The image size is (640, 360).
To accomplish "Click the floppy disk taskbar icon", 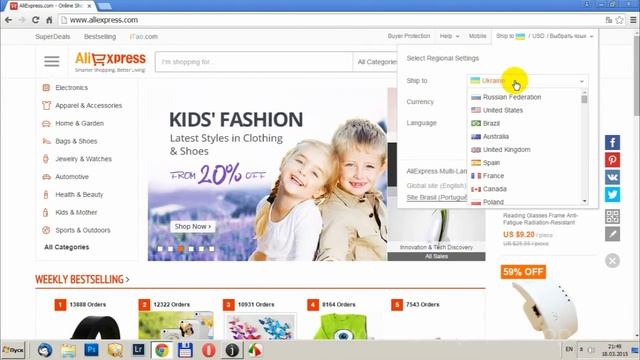I will [185, 350].
